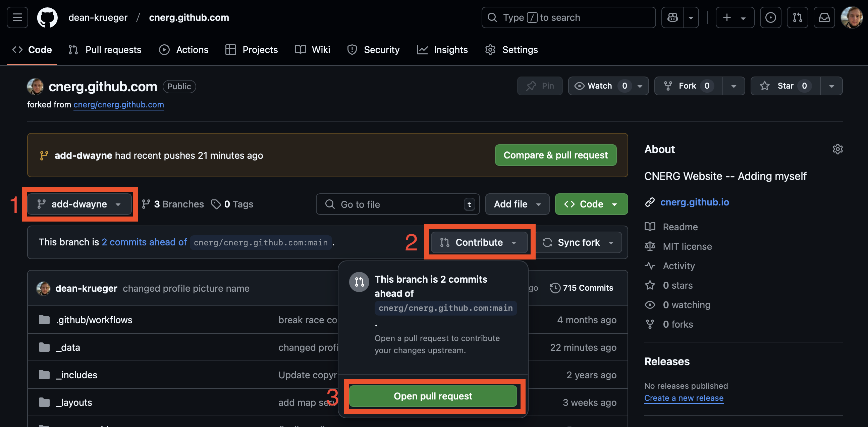Pin this repository
This screenshot has width=868, height=427.
click(x=540, y=86)
